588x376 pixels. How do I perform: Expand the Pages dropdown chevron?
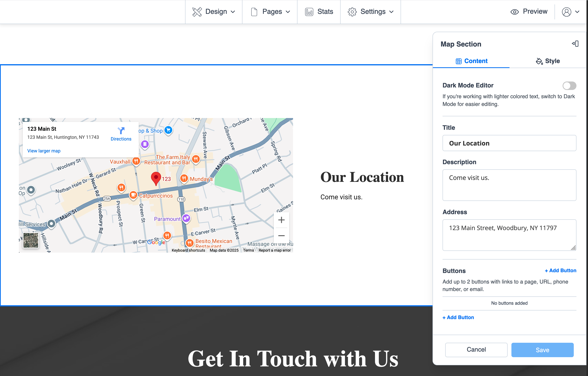(288, 12)
